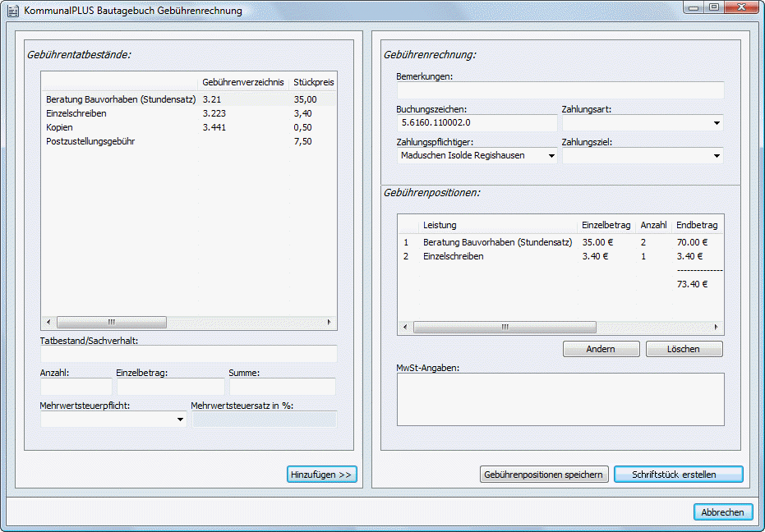Open the Zahlungspflichtiger combo box
This screenshot has width=765, height=532.
click(551, 156)
